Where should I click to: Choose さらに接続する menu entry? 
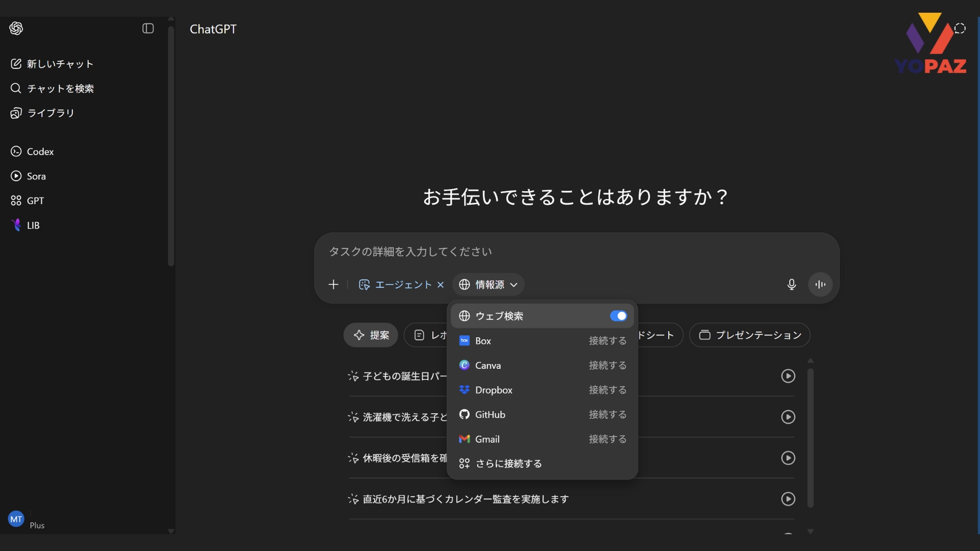click(542, 463)
